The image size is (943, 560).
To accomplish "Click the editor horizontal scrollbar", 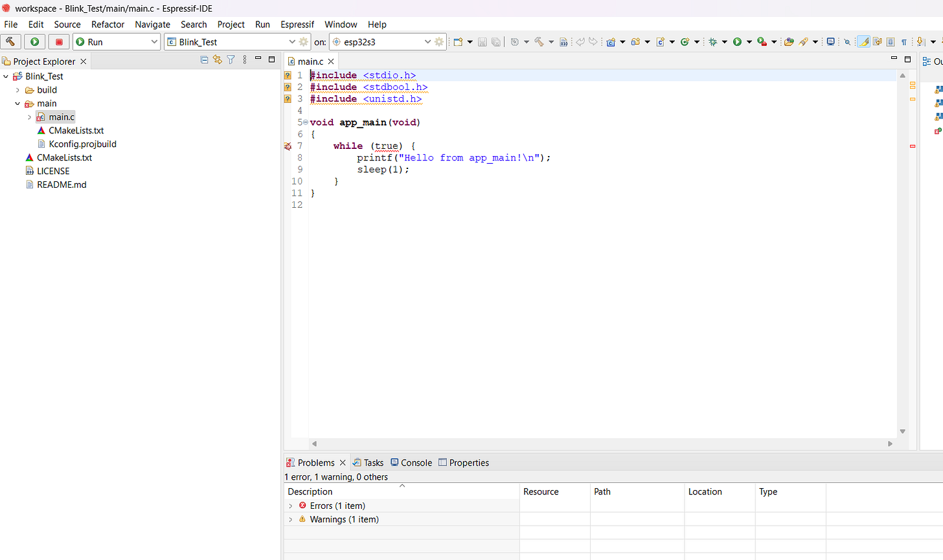I will (602, 443).
